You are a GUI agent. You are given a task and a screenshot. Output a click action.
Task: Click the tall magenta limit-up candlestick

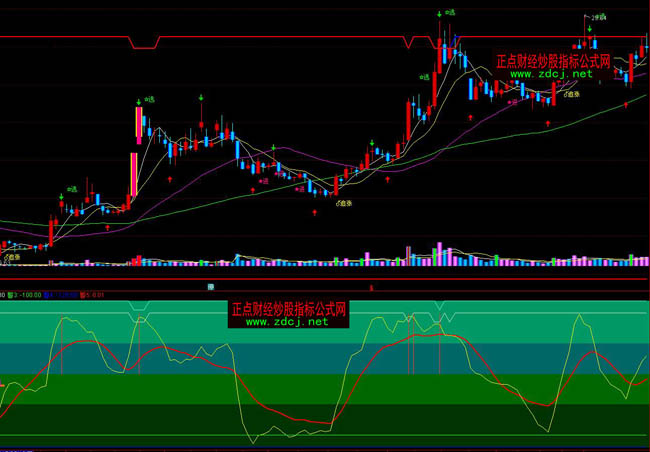tap(137, 123)
